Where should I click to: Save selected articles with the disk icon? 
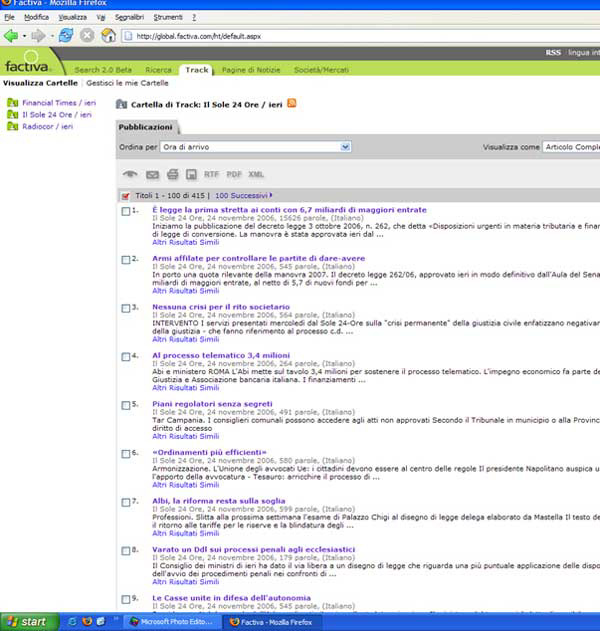click(x=190, y=174)
